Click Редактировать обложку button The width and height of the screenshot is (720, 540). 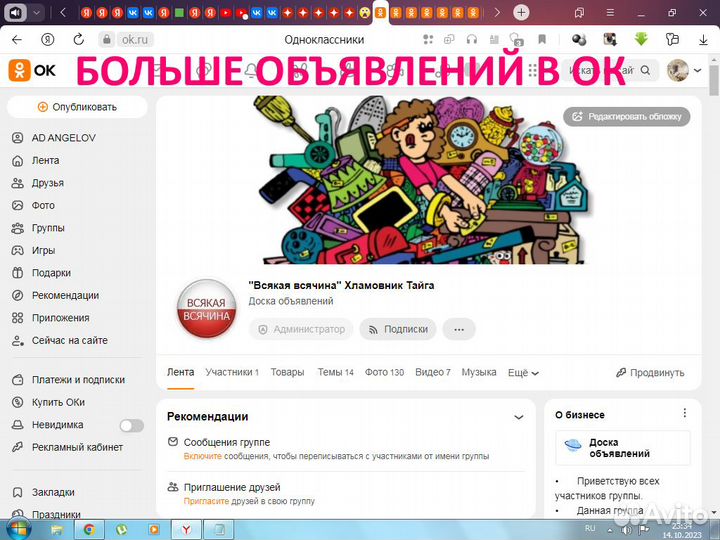627,117
